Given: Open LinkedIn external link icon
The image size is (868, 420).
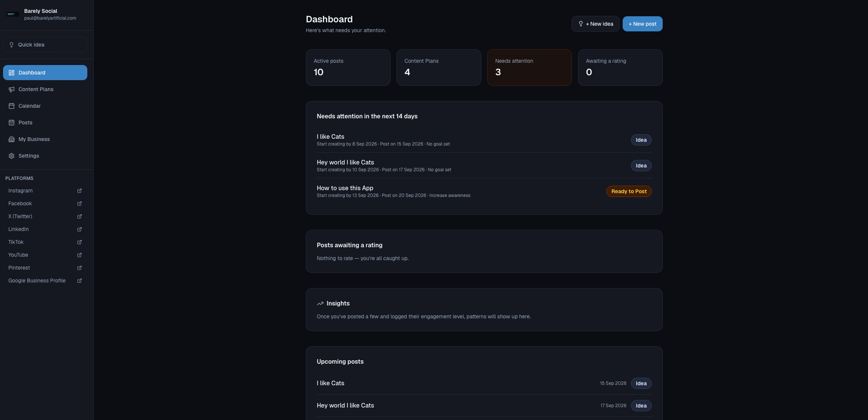Looking at the screenshot, I should coord(79,229).
